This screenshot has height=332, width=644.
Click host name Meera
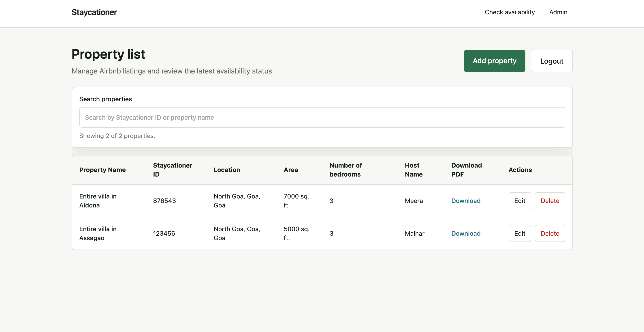(x=414, y=201)
